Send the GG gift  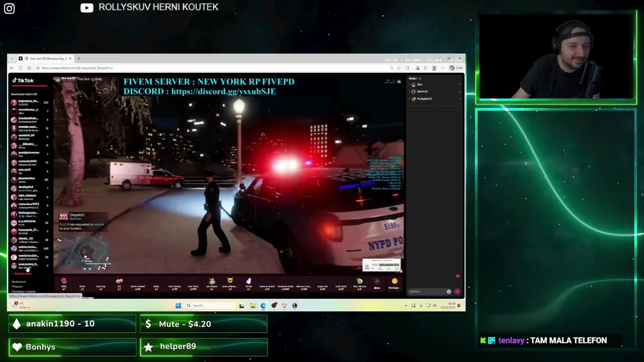click(119, 283)
